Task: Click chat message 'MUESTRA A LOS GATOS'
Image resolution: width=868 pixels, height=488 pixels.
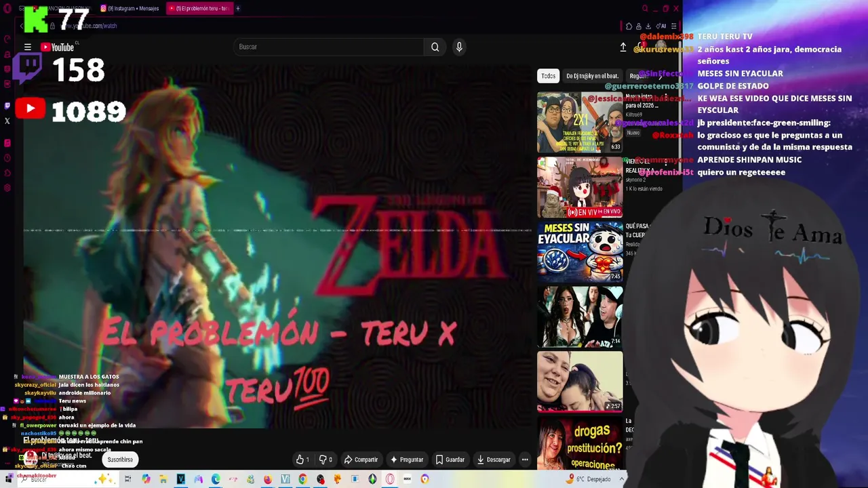Action: [x=89, y=377]
